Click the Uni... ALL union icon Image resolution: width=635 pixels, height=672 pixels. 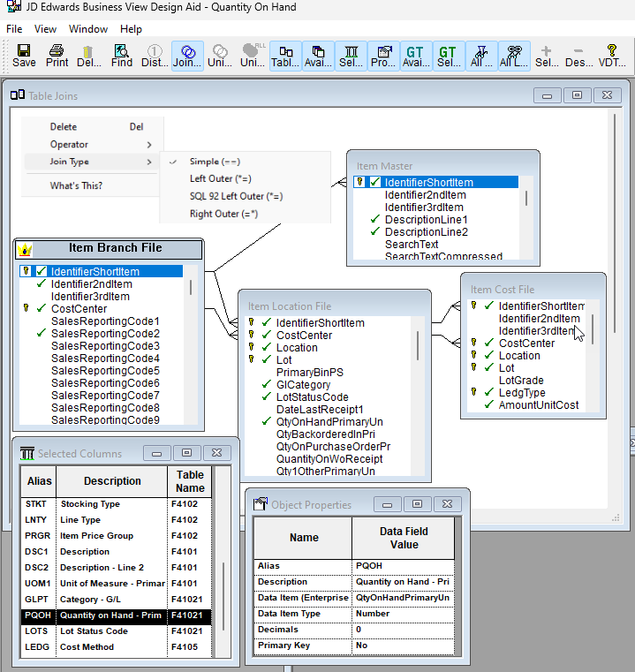[x=253, y=56]
